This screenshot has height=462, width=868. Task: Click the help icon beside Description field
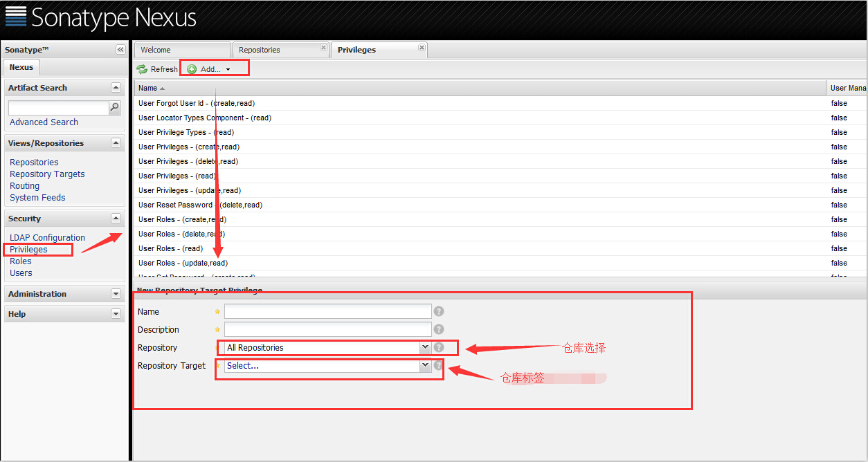[x=439, y=330]
